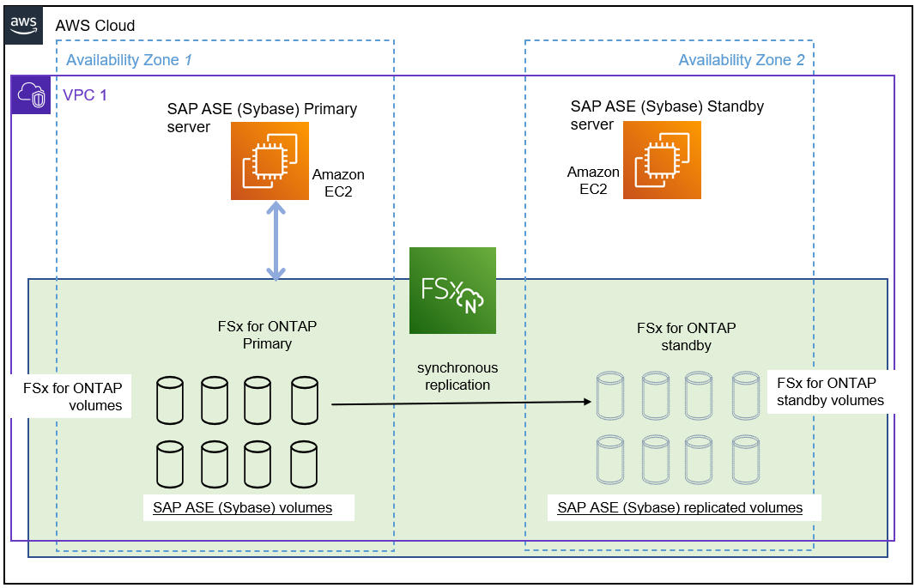This screenshot has width=915, height=588.
Task: Click the double-headed arrow below the Primary EC2
Action: 275,239
